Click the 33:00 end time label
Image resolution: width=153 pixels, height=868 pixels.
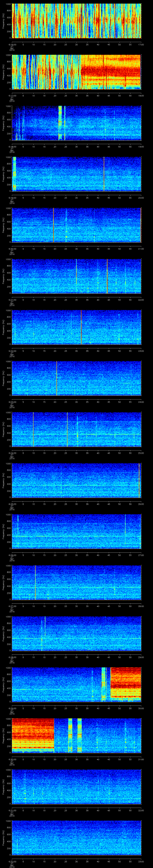(141, 861)
